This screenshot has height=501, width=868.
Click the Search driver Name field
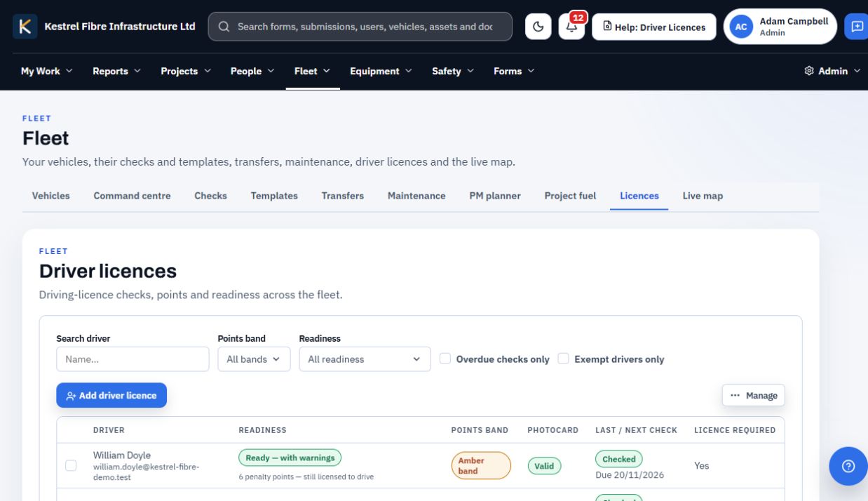click(x=133, y=359)
